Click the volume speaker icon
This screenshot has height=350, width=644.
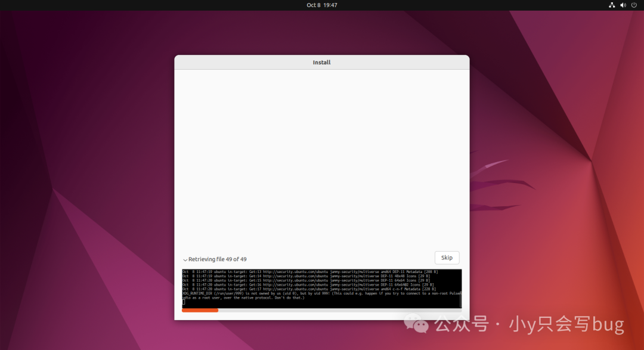click(x=623, y=5)
